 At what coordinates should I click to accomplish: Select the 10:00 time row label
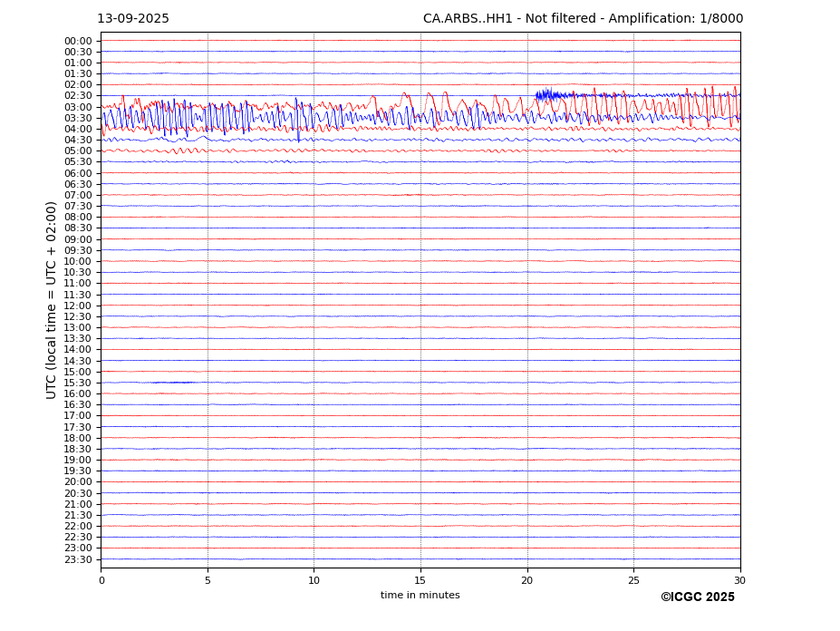tap(78, 262)
